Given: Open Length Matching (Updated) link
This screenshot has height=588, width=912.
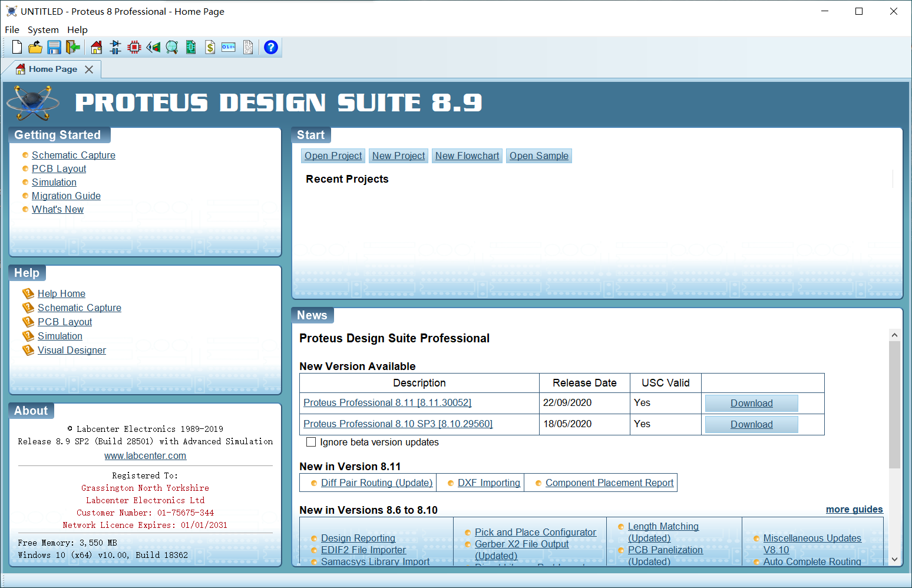Looking at the screenshot, I should click(663, 532).
